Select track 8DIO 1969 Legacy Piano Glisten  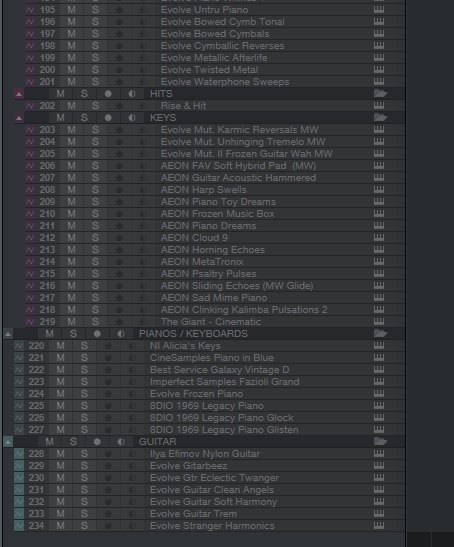click(224, 430)
